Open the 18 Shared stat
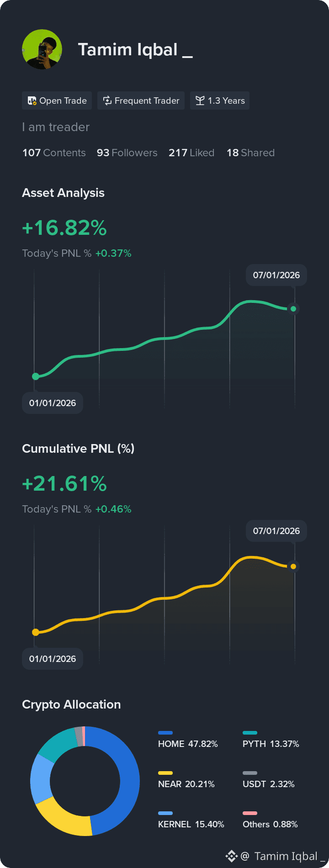 (x=251, y=153)
